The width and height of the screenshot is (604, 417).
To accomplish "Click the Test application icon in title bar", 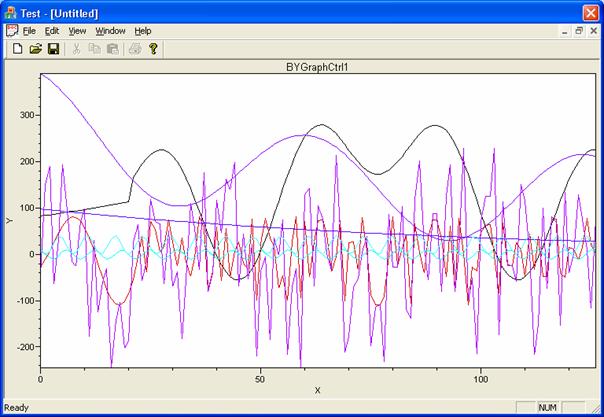I will tap(12, 11).
